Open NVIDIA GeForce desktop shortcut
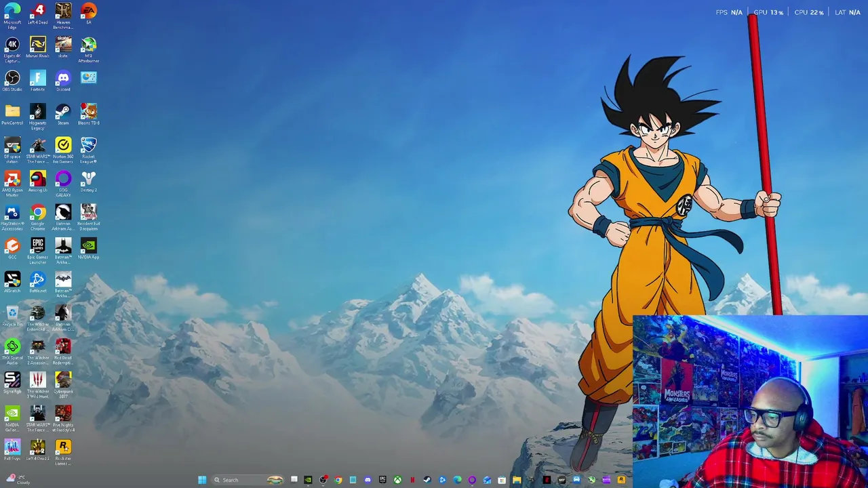This screenshot has width=868, height=488. pyautogui.click(x=12, y=419)
